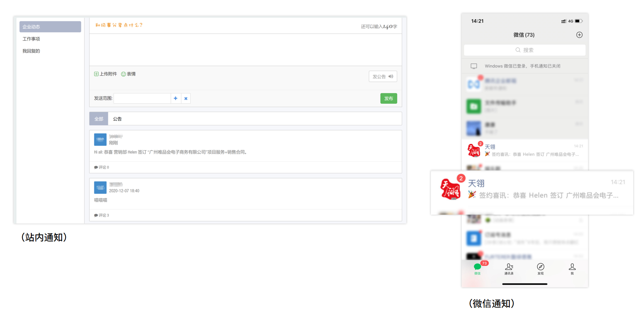Open the 发现 discover compass icon

click(541, 267)
